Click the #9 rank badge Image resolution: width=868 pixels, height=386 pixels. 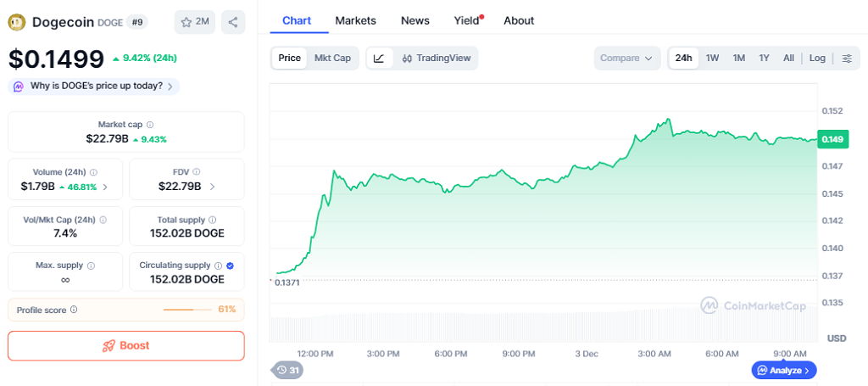(136, 22)
